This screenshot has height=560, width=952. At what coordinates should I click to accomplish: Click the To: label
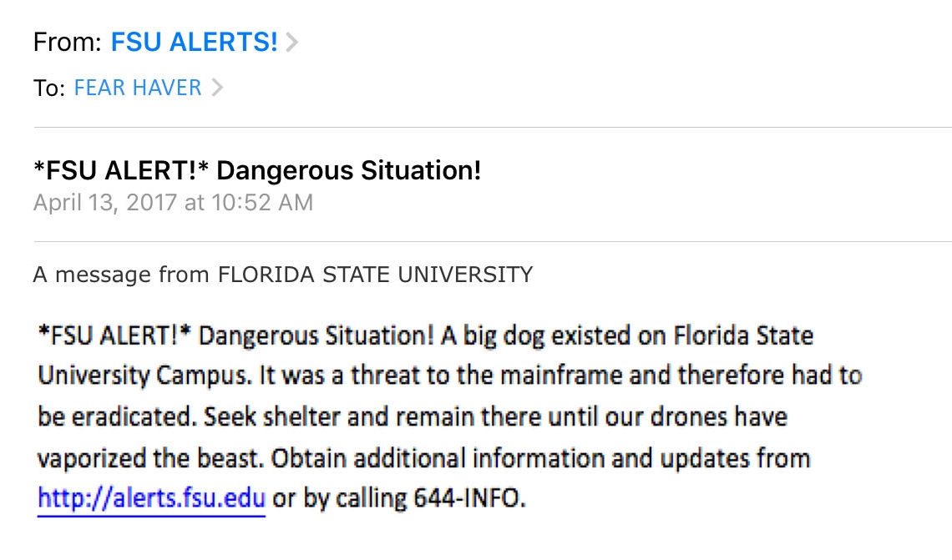click(x=49, y=88)
